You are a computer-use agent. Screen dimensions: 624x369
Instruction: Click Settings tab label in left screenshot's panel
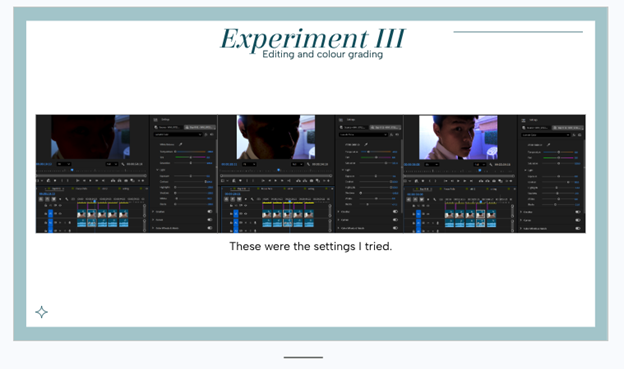coord(166,119)
